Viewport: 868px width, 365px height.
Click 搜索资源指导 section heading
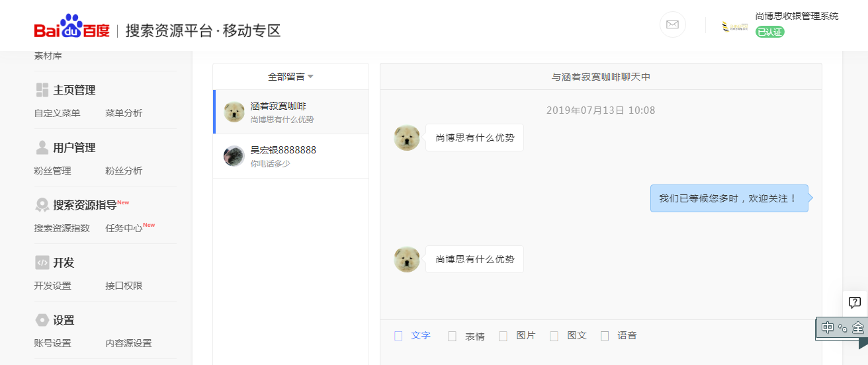coord(85,205)
